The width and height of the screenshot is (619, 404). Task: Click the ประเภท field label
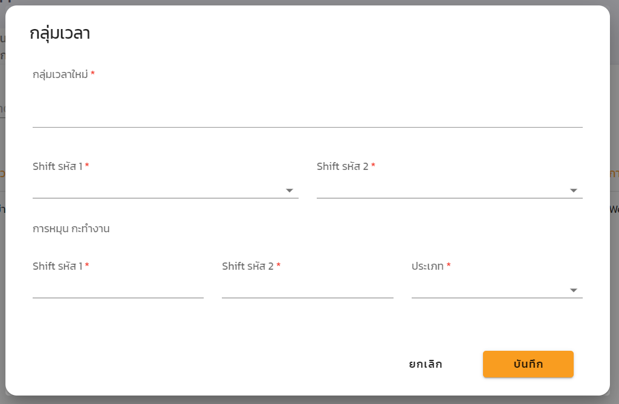(x=428, y=267)
